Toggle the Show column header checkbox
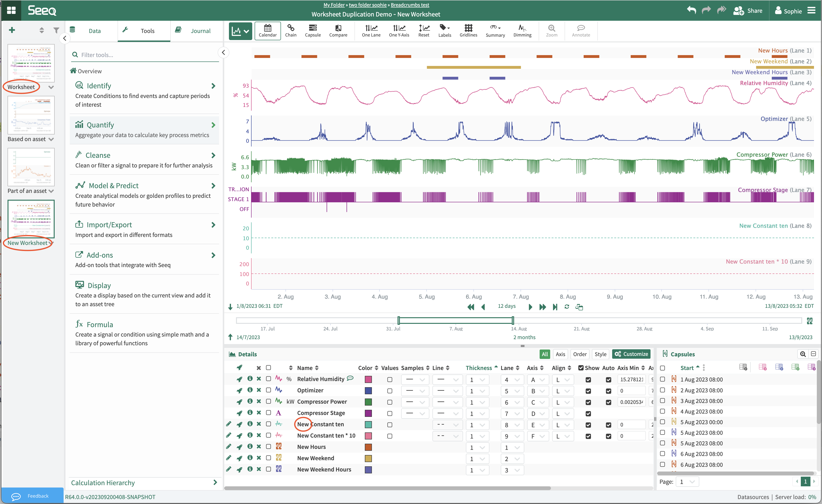822x504 pixels. coord(581,368)
